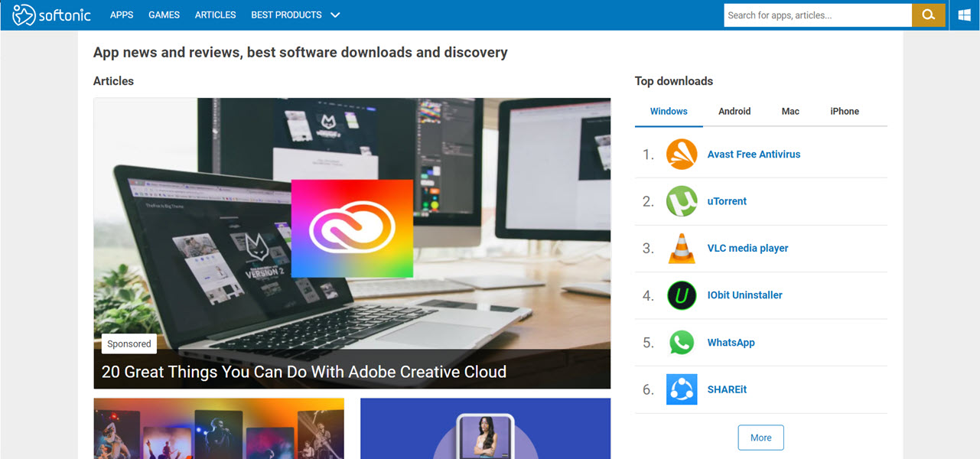Click the VLC cone icon
Viewport: 980px width, 459px height.
[682, 249]
